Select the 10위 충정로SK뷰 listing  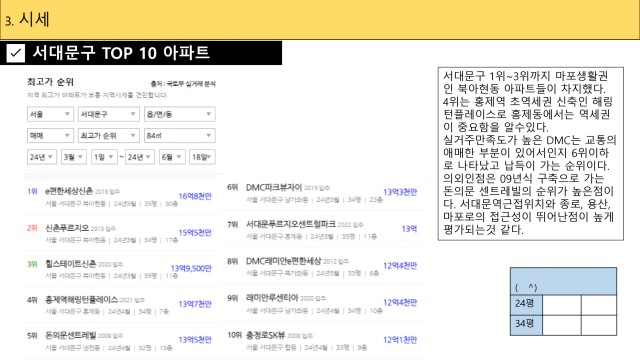click(x=322, y=340)
